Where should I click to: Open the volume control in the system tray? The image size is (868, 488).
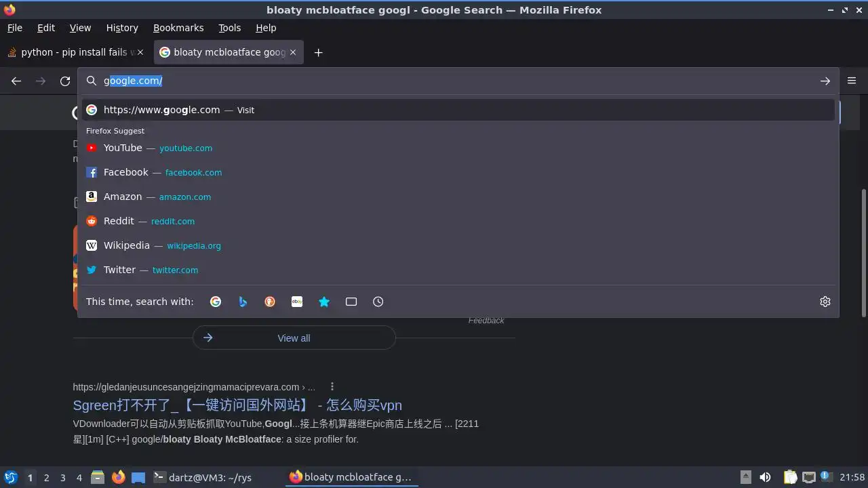(765, 477)
